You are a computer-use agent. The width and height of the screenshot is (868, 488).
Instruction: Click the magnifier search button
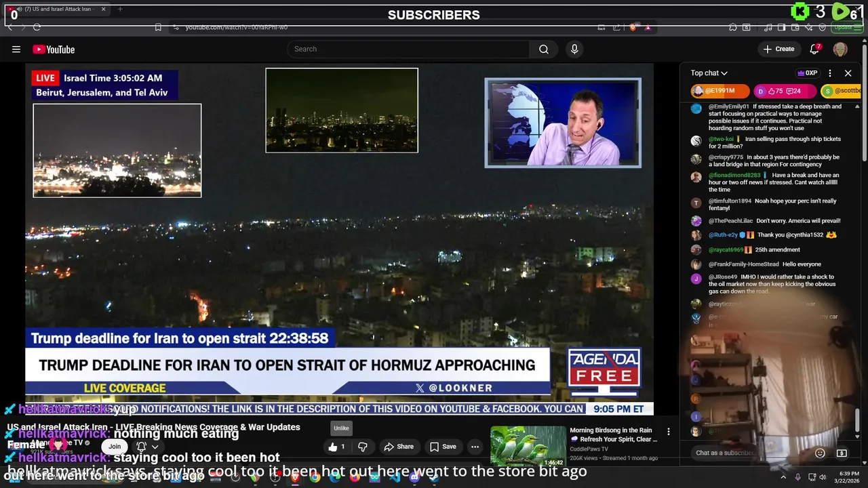pos(543,49)
